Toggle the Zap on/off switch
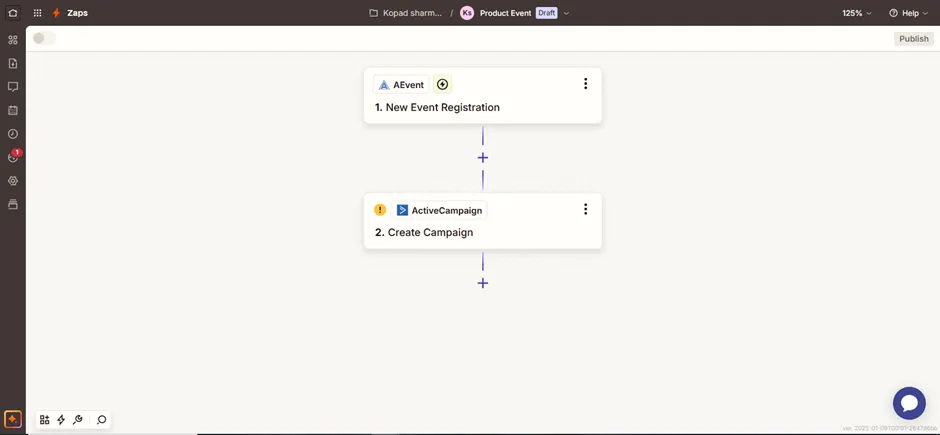This screenshot has height=435, width=940. pyautogui.click(x=44, y=38)
